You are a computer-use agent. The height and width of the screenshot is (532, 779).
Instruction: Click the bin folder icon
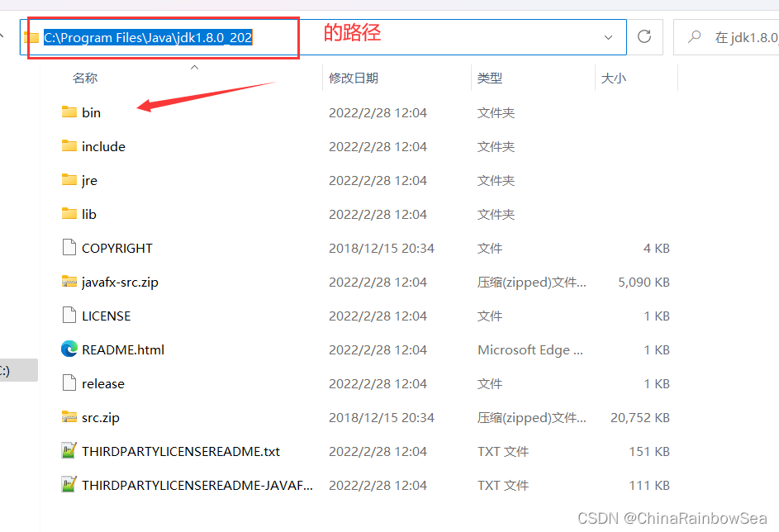tap(69, 112)
